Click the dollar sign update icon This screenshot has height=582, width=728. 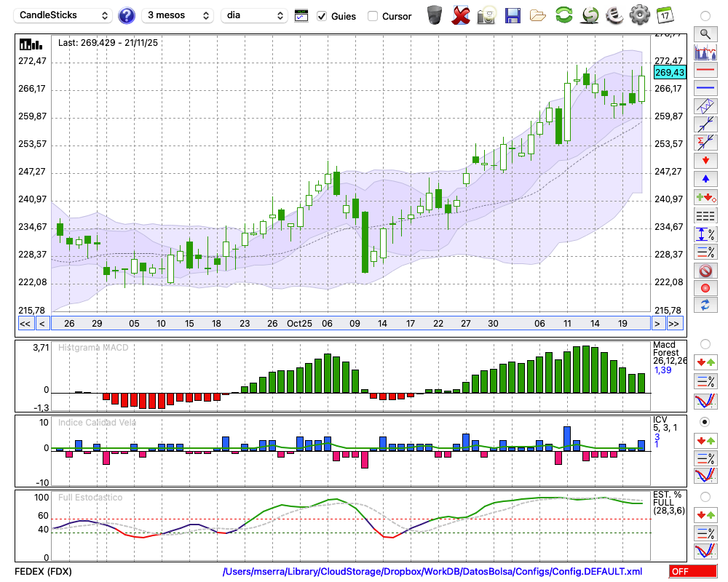tap(589, 15)
